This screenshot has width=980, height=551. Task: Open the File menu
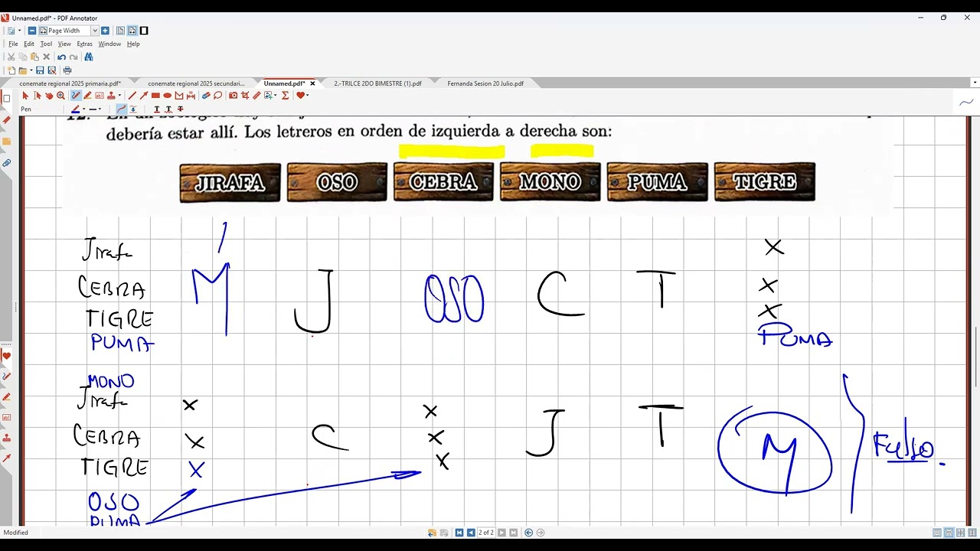point(13,44)
